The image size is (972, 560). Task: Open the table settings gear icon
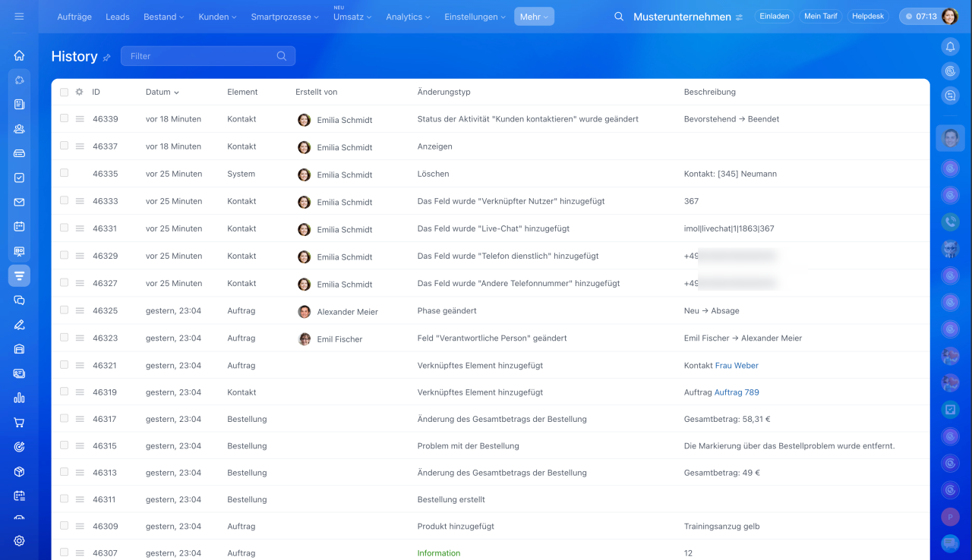point(79,92)
